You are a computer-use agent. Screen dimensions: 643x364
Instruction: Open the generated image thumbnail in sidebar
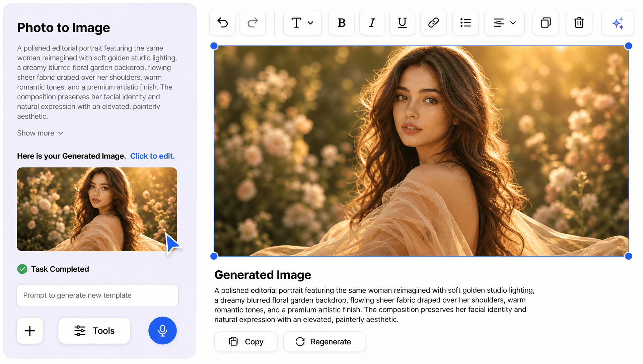tap(97, 209)
